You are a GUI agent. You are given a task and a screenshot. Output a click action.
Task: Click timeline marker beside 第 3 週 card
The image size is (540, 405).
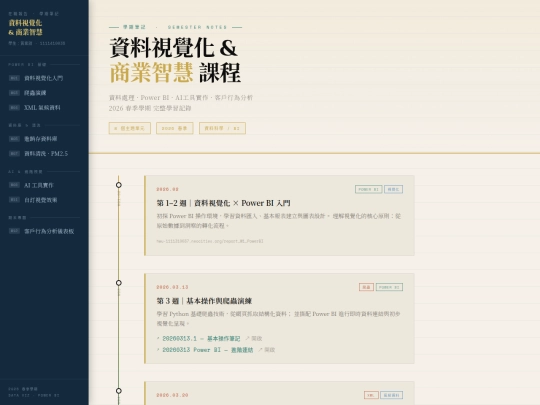[x=118, y=283]
